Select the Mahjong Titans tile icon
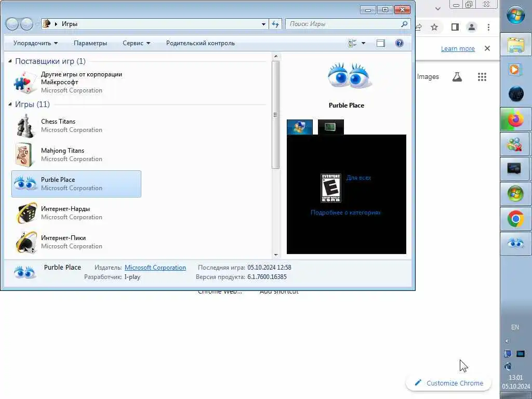 point(25,155)
